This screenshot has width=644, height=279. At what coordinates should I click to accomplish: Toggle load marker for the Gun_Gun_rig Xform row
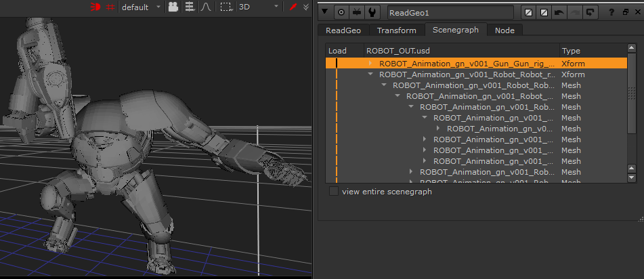click(337, 63)
